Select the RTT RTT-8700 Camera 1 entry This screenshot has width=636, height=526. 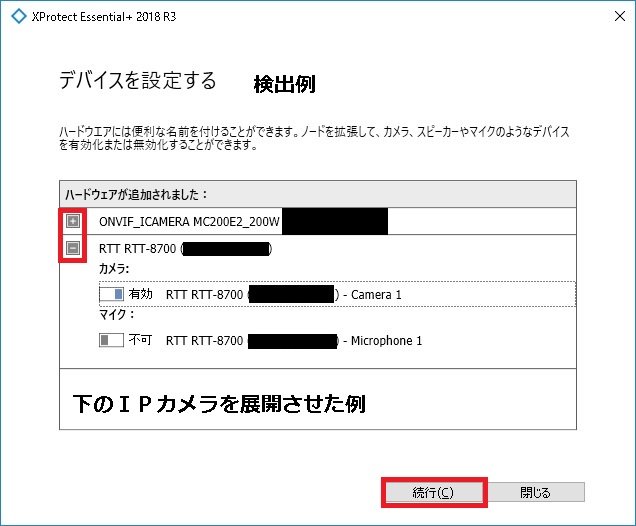click(284, 294)
